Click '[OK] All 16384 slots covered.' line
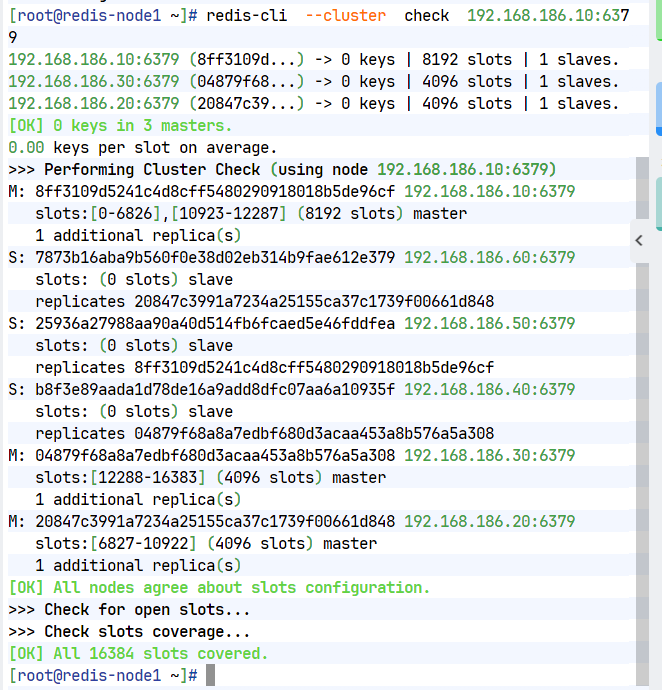 point(138,654)
